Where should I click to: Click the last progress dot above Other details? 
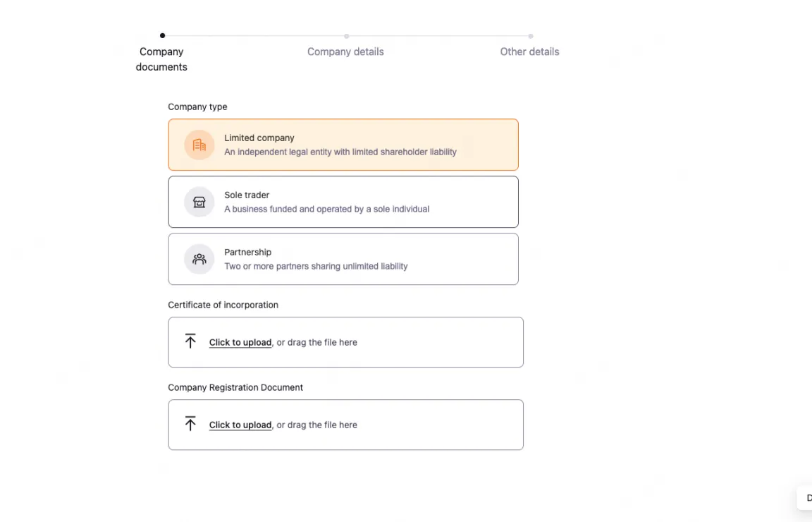tap(531, 36)
